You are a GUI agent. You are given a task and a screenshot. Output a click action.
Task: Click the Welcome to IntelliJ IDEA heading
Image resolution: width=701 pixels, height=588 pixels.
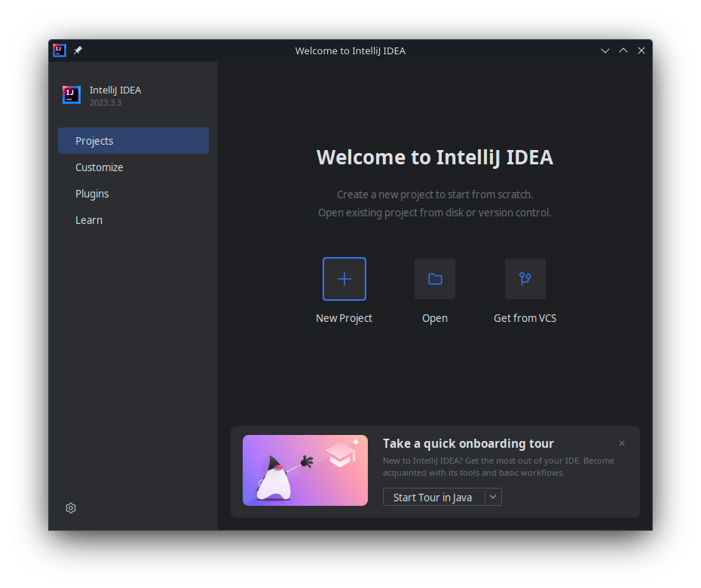(435, 158)
